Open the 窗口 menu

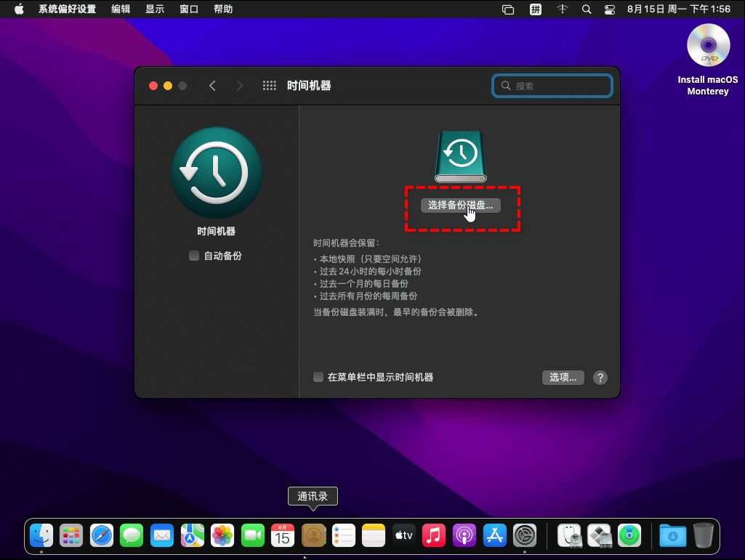click(189, 9)
